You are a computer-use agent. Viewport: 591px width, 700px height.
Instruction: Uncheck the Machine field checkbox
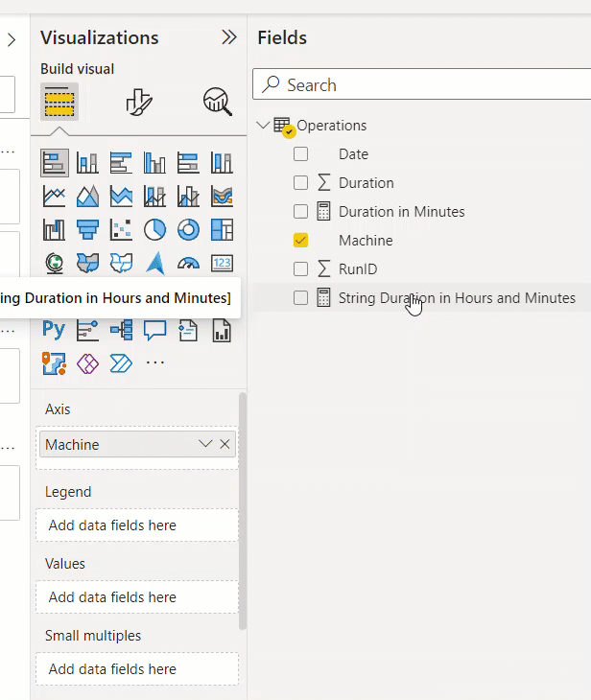tap(301, 241)
